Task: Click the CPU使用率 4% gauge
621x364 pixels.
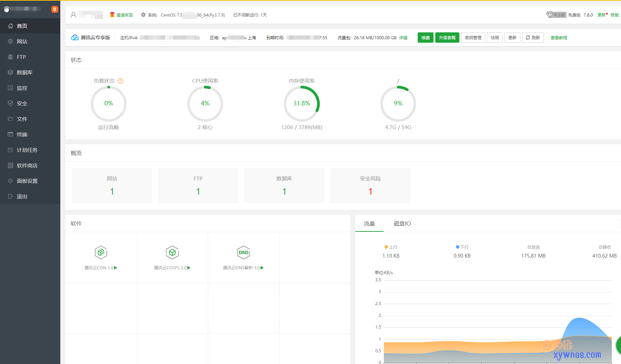Action: [205, 103]
